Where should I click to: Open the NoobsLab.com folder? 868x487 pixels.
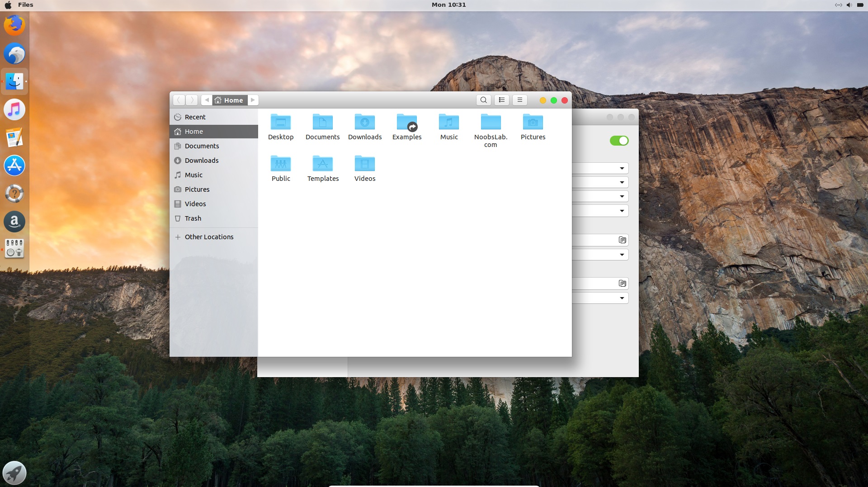(491, 122)
